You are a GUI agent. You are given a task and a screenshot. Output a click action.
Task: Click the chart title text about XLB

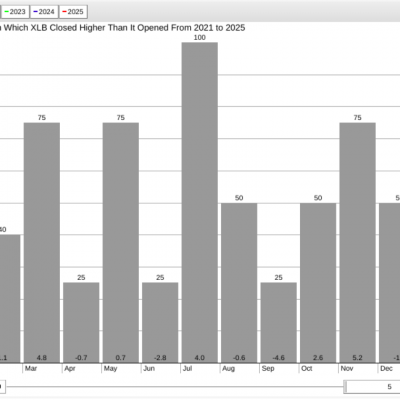123,28
